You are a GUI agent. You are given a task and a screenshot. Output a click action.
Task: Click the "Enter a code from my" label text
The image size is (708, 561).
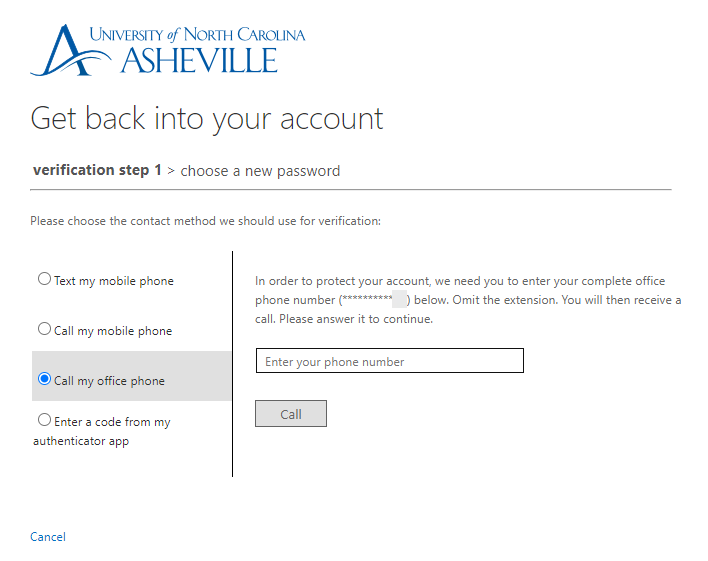pyautogui.click(x=112, y=422)
